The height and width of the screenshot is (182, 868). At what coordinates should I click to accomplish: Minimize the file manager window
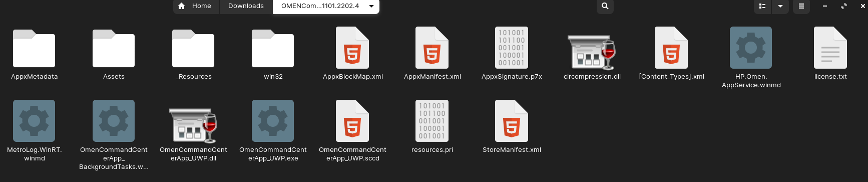[x=824, y=6]
